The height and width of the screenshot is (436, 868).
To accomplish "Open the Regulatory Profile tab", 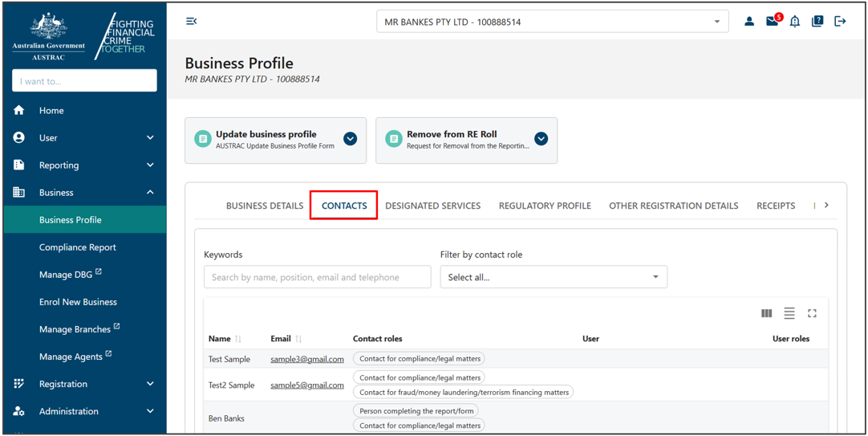I will point(545,206).
